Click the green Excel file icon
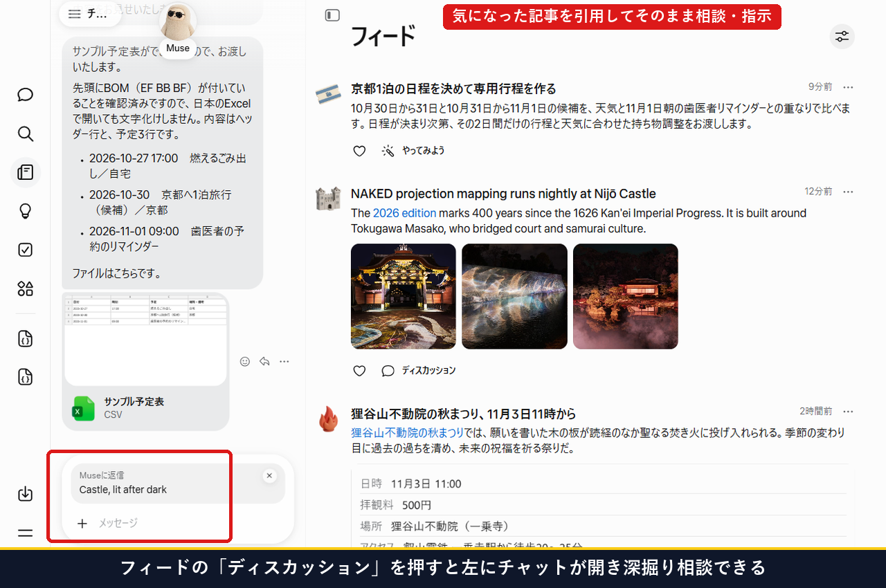The image size is (886, 588). point(84,409)
